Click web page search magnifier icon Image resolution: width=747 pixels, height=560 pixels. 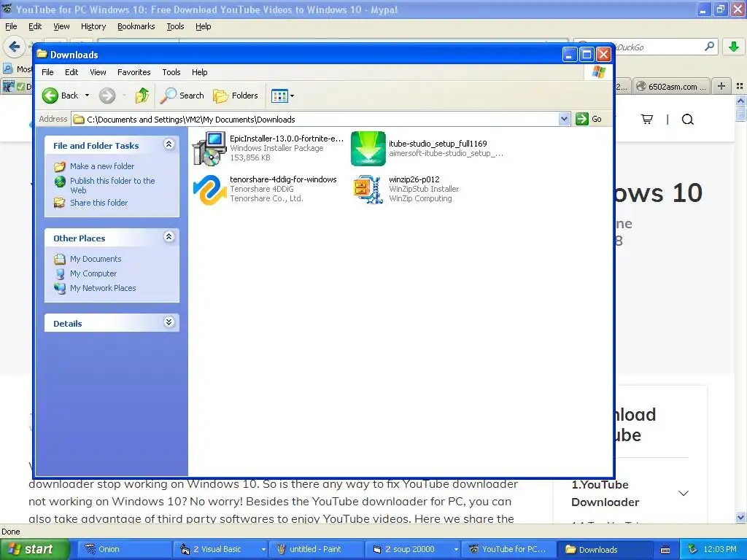[687, 119]
